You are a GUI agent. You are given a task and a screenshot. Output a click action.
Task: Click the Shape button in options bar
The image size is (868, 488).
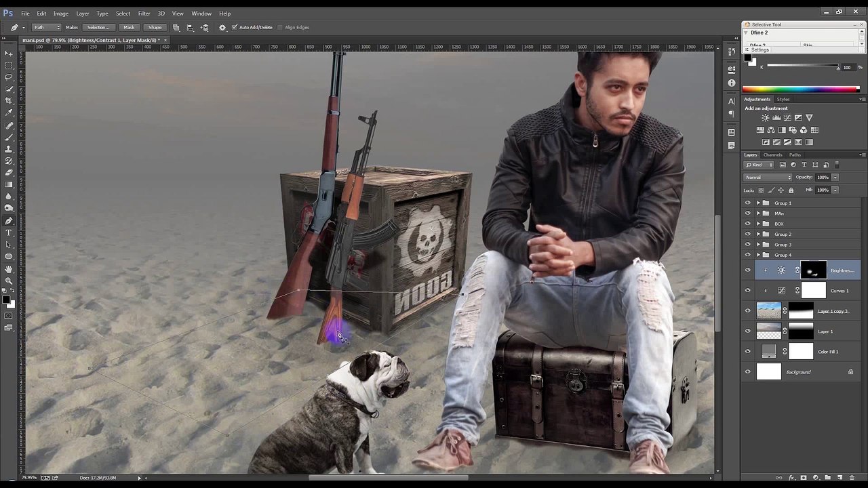[155, 27]
